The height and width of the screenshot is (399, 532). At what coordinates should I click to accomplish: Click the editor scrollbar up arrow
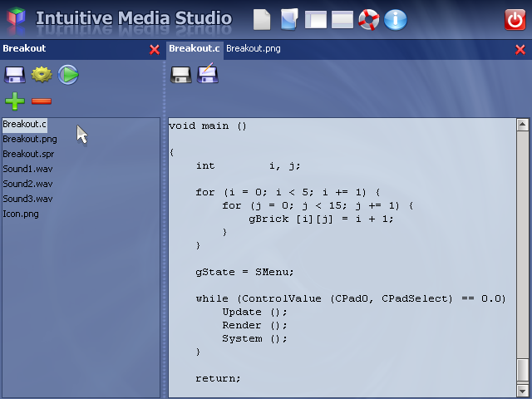[x=522, y=125]
